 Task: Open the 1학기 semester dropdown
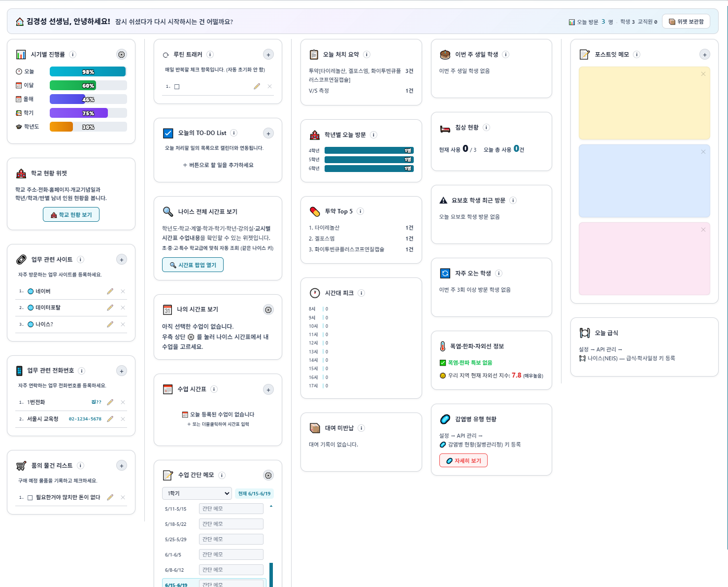197,493
